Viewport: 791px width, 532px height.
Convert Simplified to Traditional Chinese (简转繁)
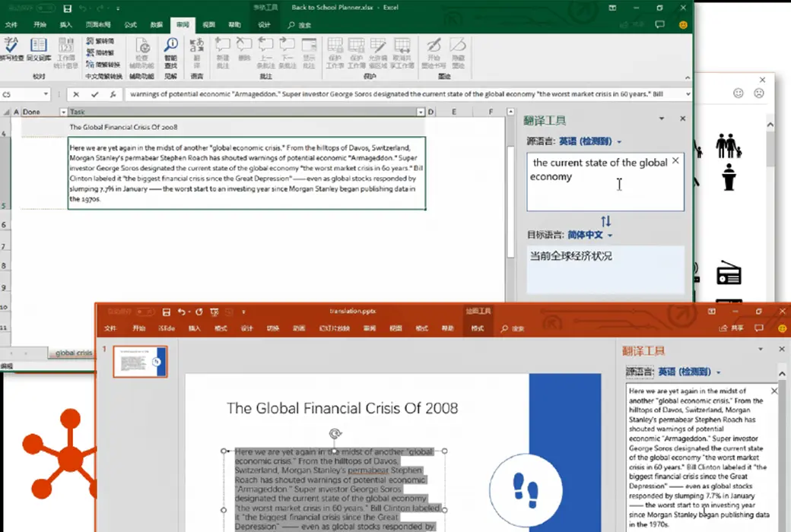click(100, 52)
